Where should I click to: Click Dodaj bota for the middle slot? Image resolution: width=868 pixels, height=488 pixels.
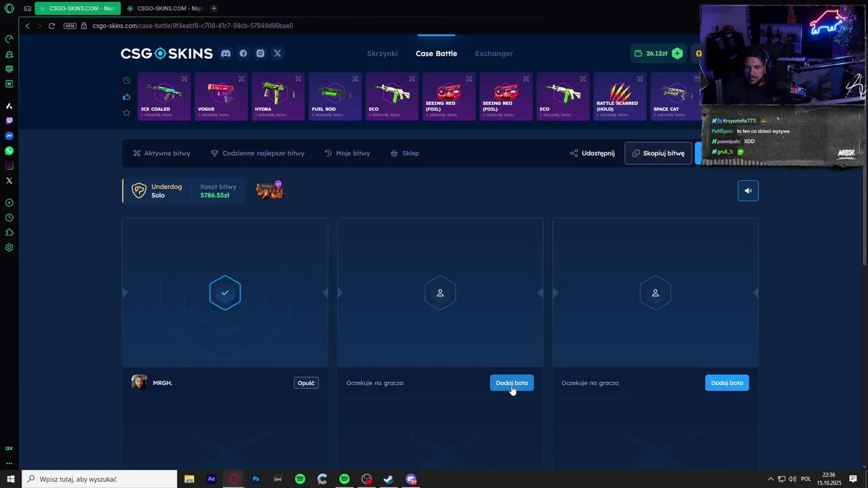[x=512, y=383]
